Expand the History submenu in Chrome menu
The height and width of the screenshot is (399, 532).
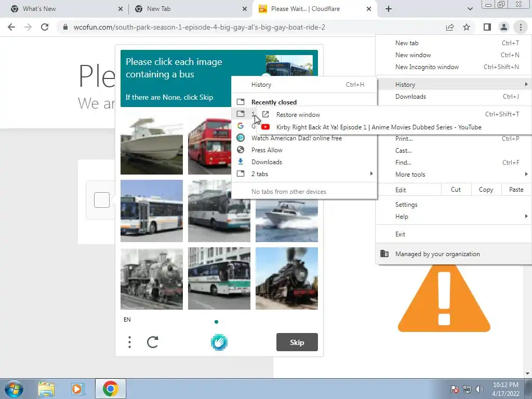tap(454, 85)
